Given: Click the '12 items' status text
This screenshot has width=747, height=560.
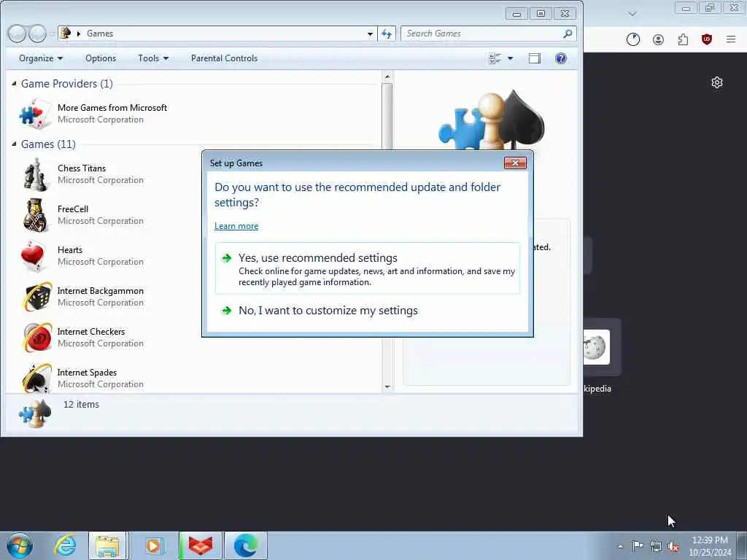Looking at the screenshot, I should [81, 404].
